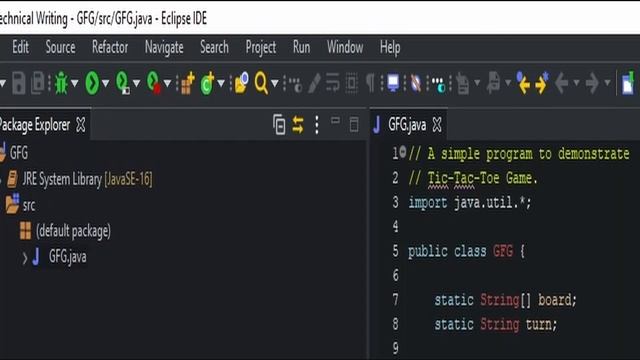
Task: Open the Navigate menu
Action: click(x=164, y=48)
